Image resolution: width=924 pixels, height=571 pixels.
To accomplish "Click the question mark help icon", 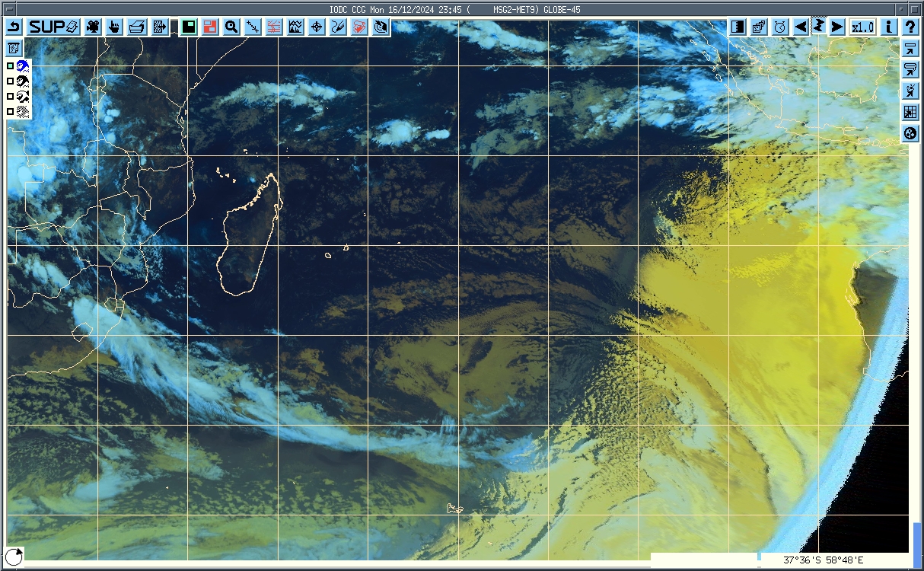I will tap(910, 27).
